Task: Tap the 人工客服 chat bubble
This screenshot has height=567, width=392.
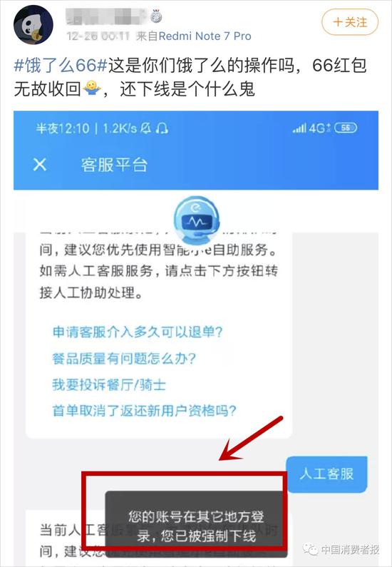Action: click(326, 474)
